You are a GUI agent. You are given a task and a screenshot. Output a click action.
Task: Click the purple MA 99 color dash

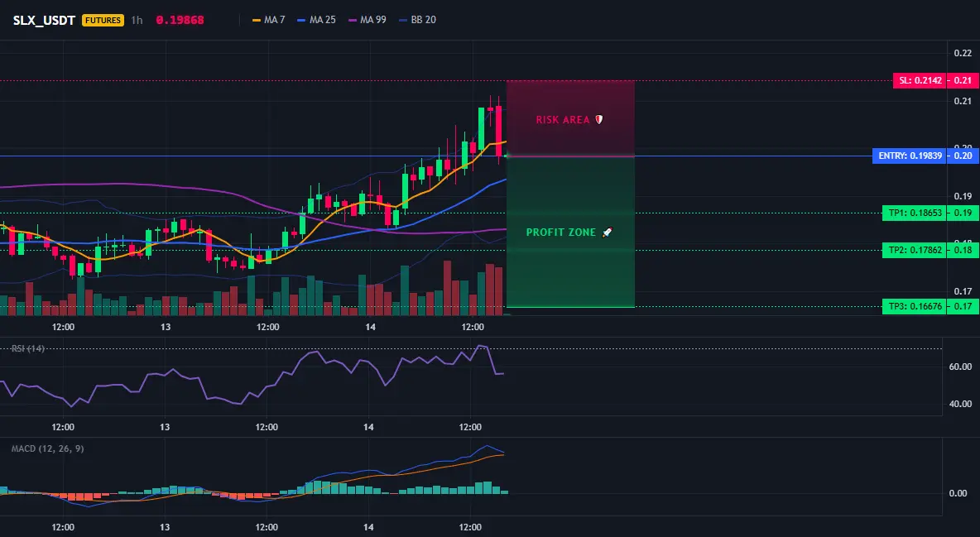(x=353, y=20)
